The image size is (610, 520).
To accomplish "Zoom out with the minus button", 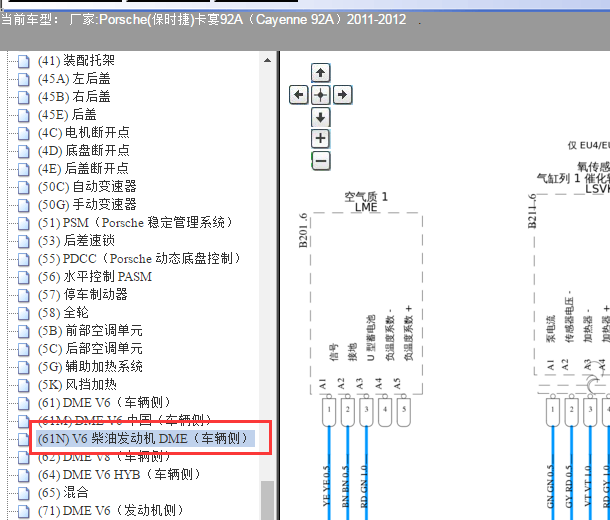I will [321, 161].
